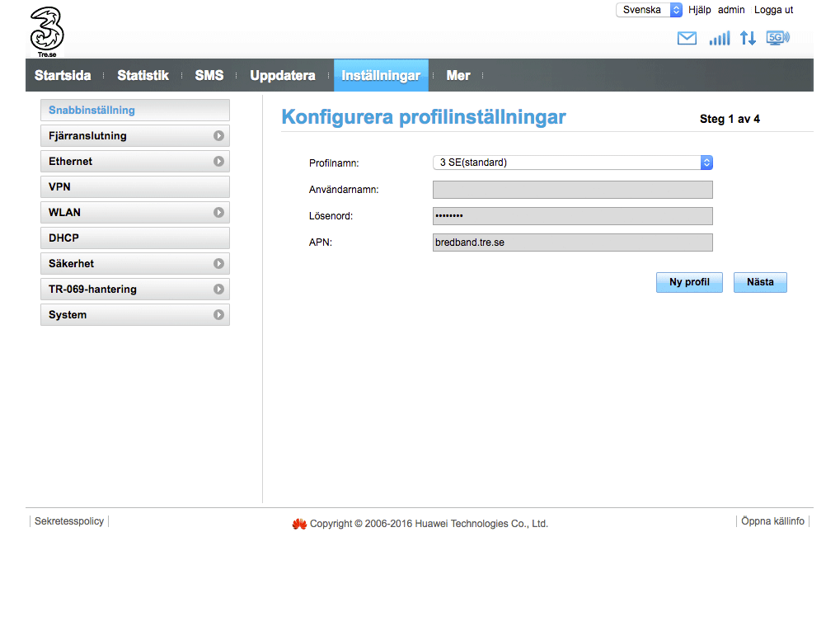Open the Sekretesspolicy link
The width and height of the screenshot is (840, 631).
[x=69, y=521]
